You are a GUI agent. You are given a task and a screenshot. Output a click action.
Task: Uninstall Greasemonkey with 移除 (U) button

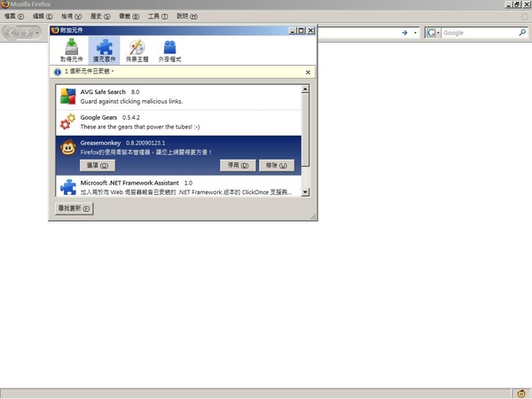coord(277,165)
